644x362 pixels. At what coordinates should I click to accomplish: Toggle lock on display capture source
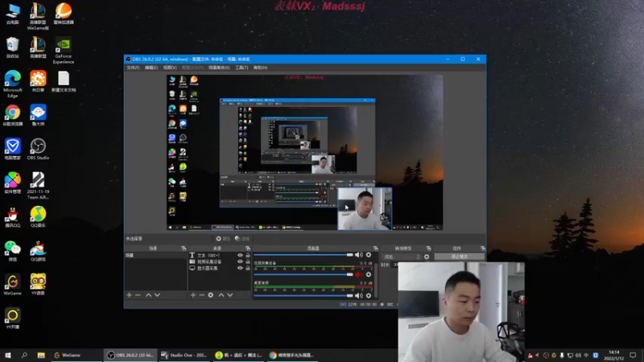(x=248, y=268)
